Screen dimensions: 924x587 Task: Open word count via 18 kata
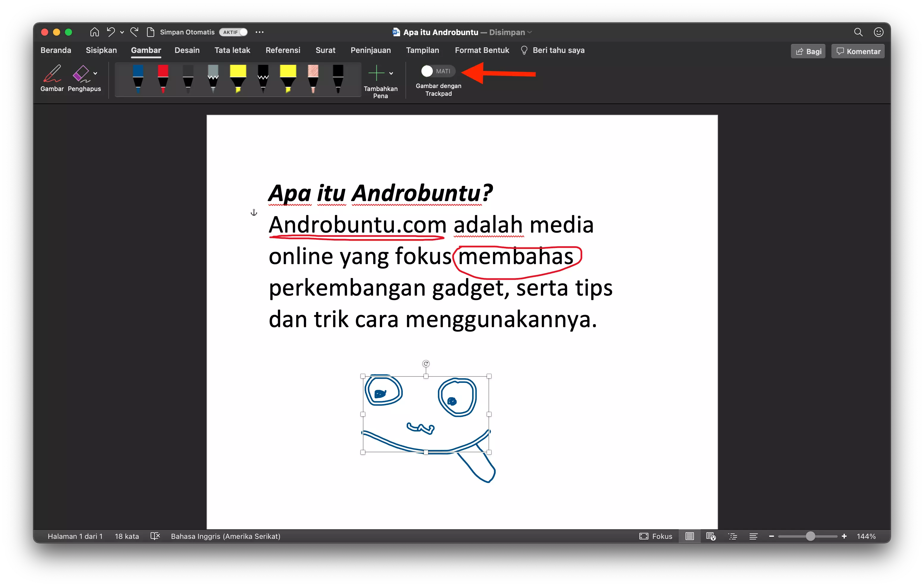(x=127, y=536)
